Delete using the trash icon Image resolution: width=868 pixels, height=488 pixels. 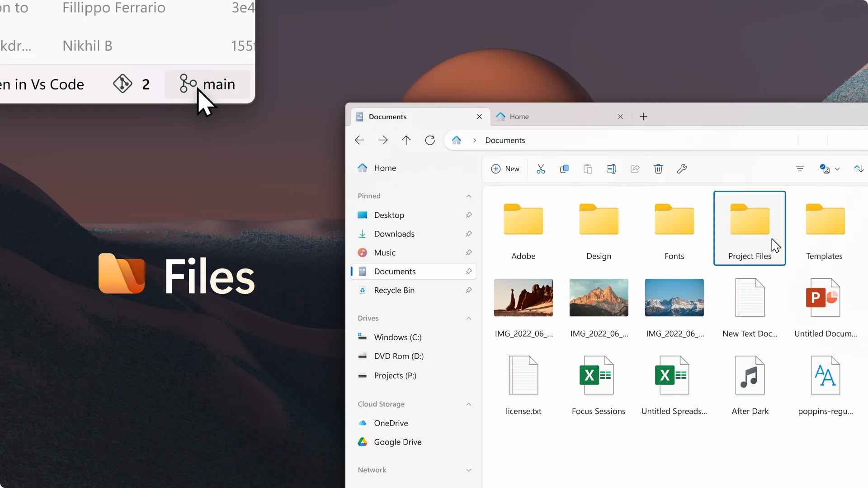click(x=658, y=169)
